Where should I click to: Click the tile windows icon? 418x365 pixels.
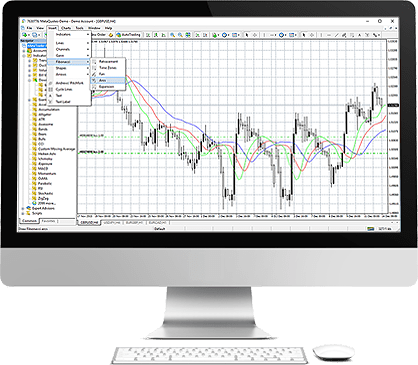188,35
